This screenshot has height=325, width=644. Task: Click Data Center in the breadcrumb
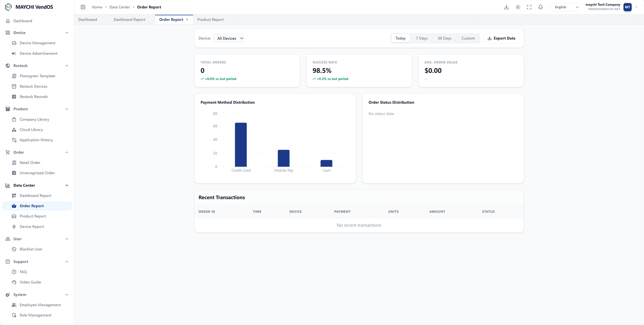(x=120, y=7)
